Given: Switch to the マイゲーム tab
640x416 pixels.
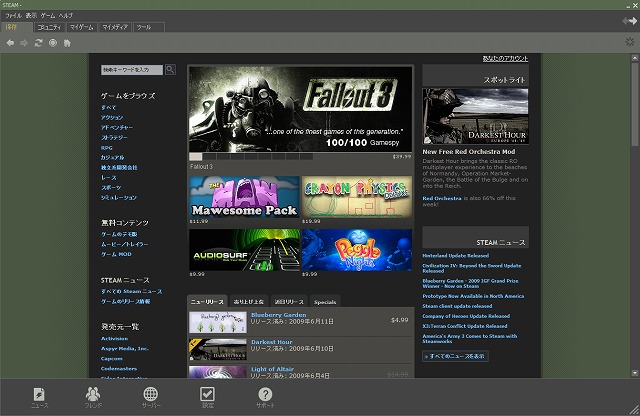Looking at the screenshot, I should 82,27.
